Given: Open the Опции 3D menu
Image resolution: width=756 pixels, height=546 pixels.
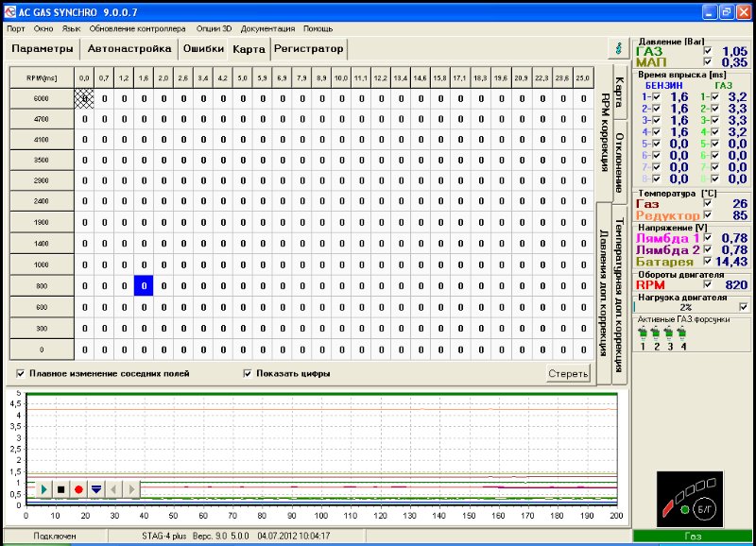Looking at the screenshot, I should 215,29.
